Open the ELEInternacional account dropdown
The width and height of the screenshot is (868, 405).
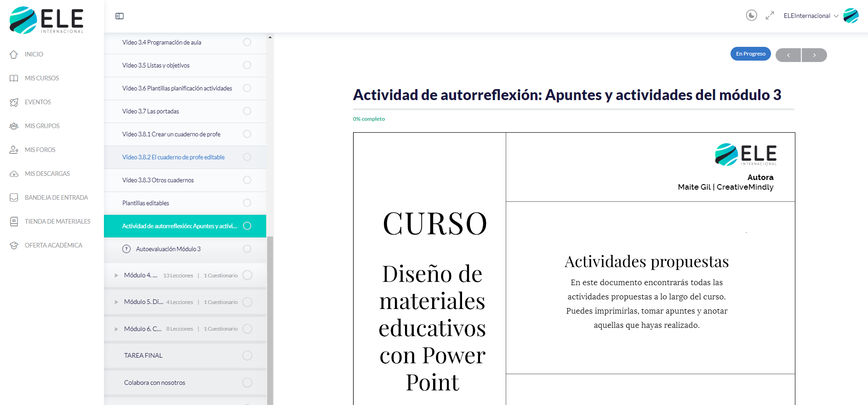pos(836,16)
